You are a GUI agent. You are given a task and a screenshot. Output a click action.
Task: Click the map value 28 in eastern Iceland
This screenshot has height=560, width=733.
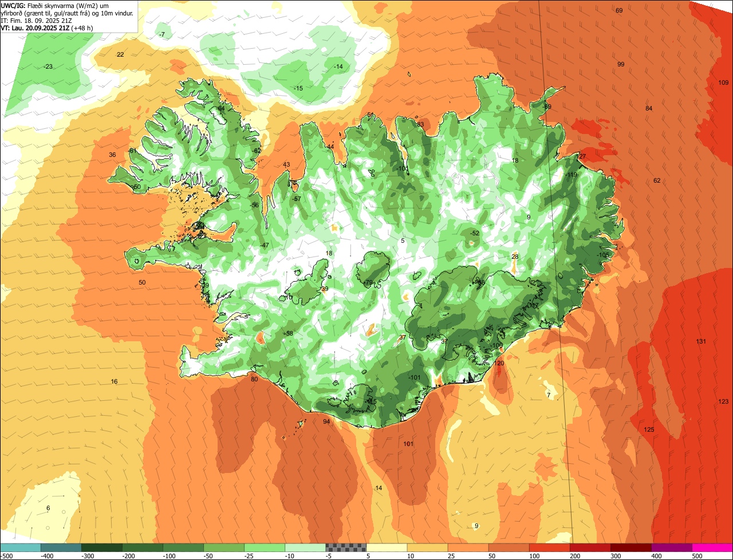pos(515,257)
